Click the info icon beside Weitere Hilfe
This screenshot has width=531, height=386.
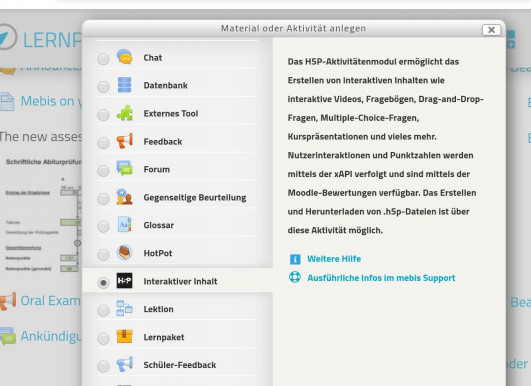click(x=295, y=259)
